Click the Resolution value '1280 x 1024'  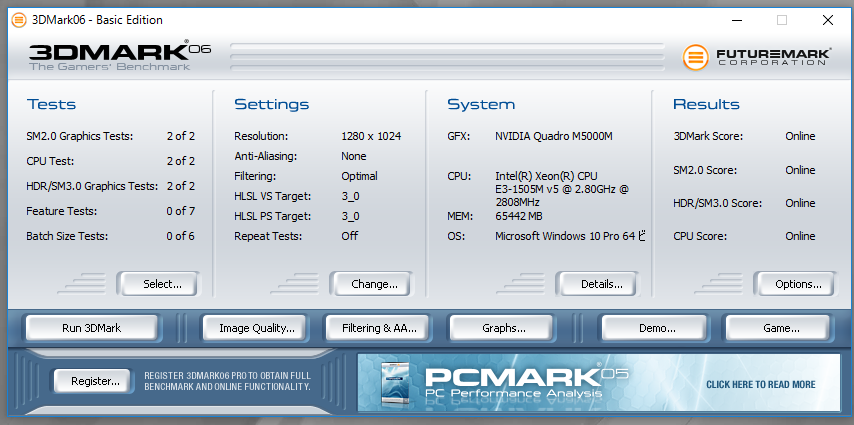tap(371, 136)
